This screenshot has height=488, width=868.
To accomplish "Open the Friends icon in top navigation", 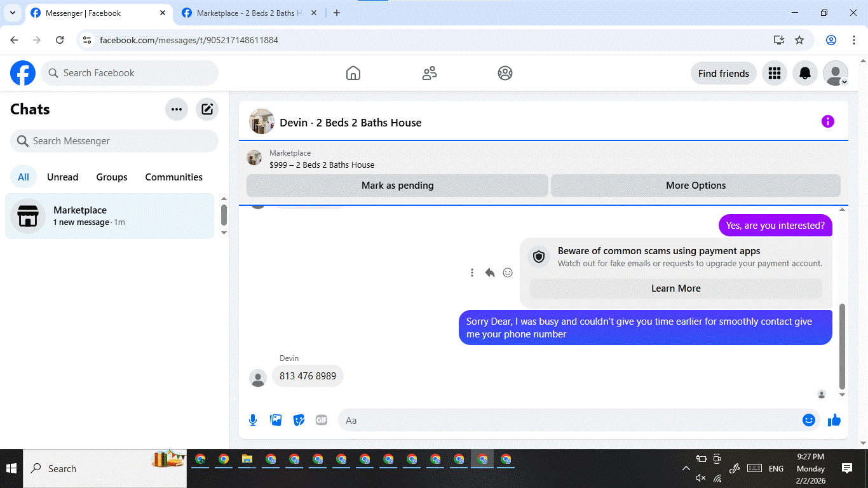I will (x=430, y=73).
